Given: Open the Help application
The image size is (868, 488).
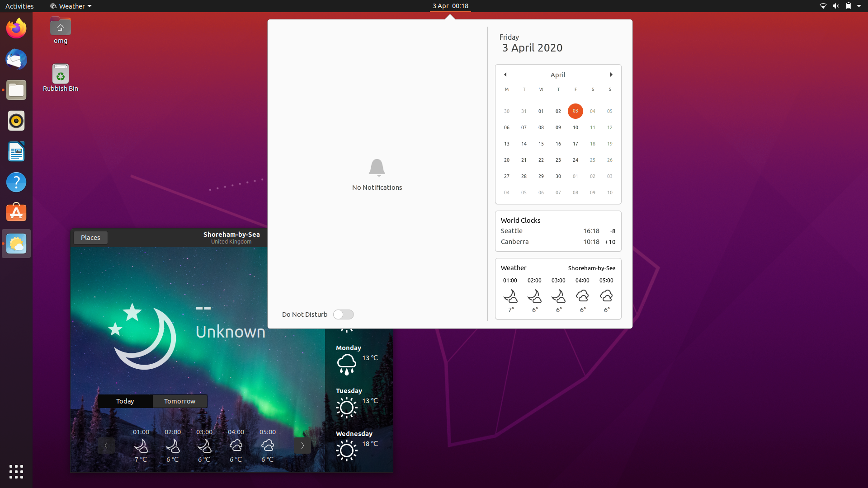Looking at the screenshot, I should coord(16,182).
